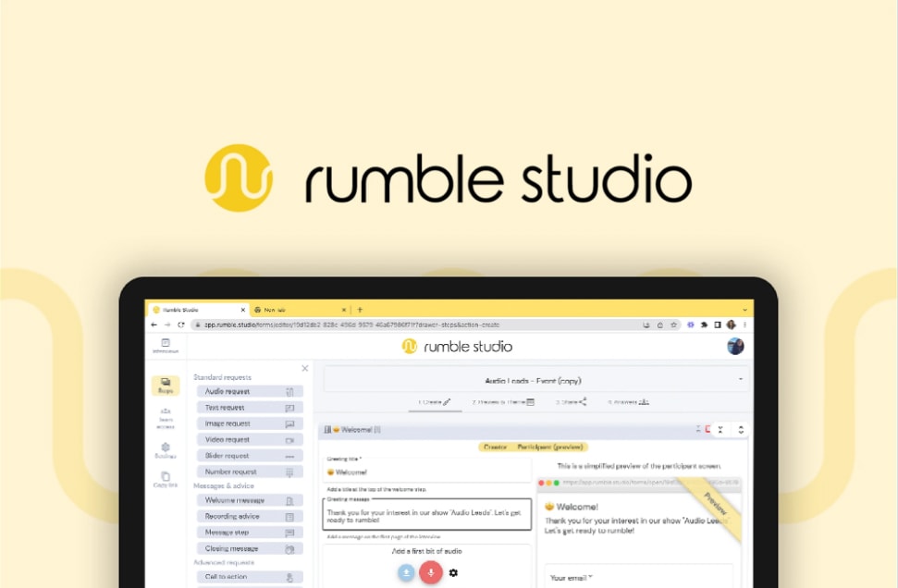Switch to the 4. Answers tab
The height and width of the screenshot is (588, 898).
628,402
